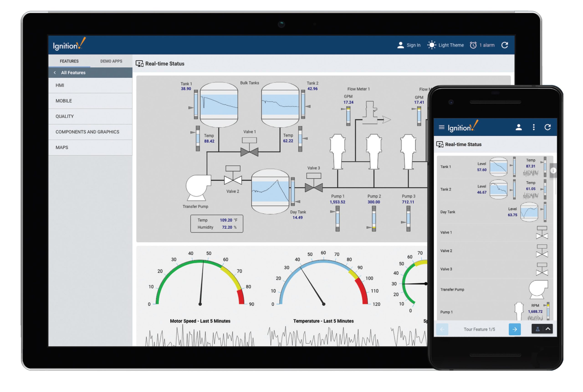
Task: Click the phone user profile icon
Action: [x=519, y=127]
